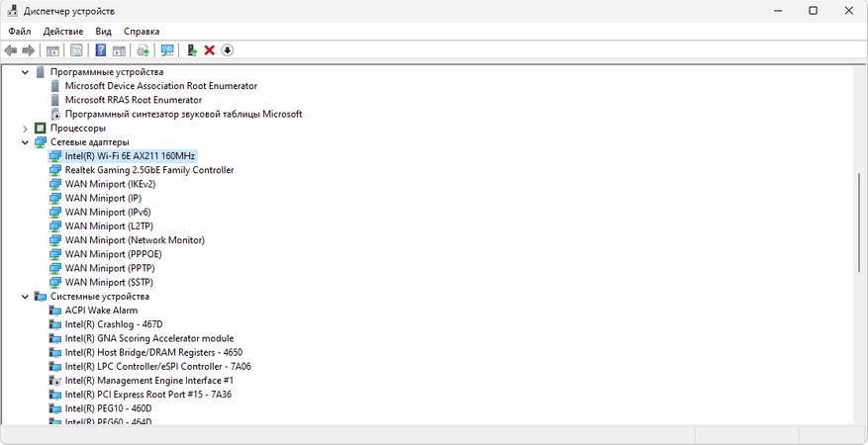The image size is (868, 445).
Task: Click the Intel Management Engine Interface #1 icon
Action: click(54, 381)
